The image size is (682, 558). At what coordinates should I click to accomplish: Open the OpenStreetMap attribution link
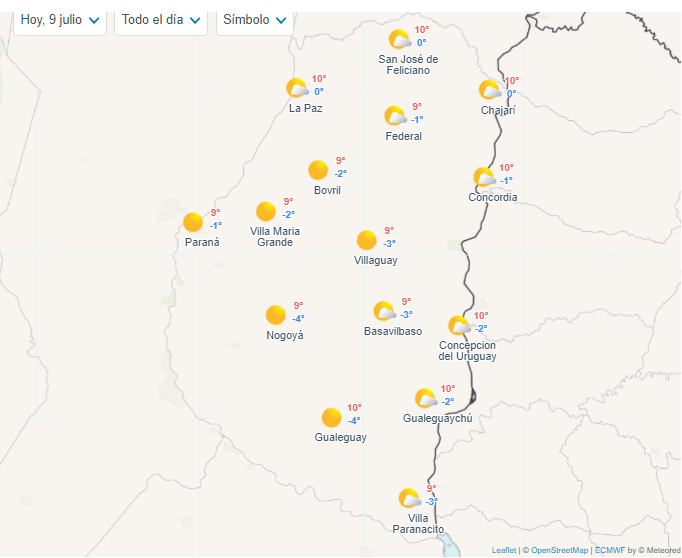[559, 550]
